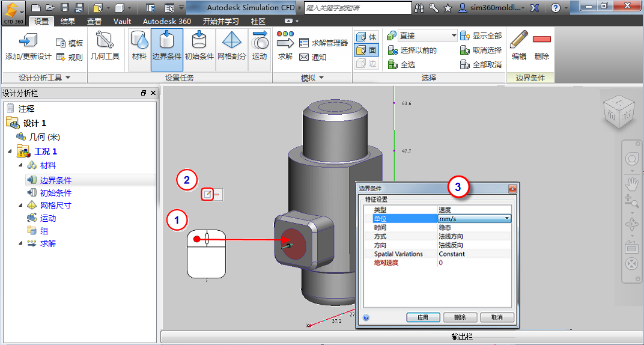The width and height of the screenshot is (644, 345).
Task: Switch to the Vault ribbon tab
Action: (123, 22)
